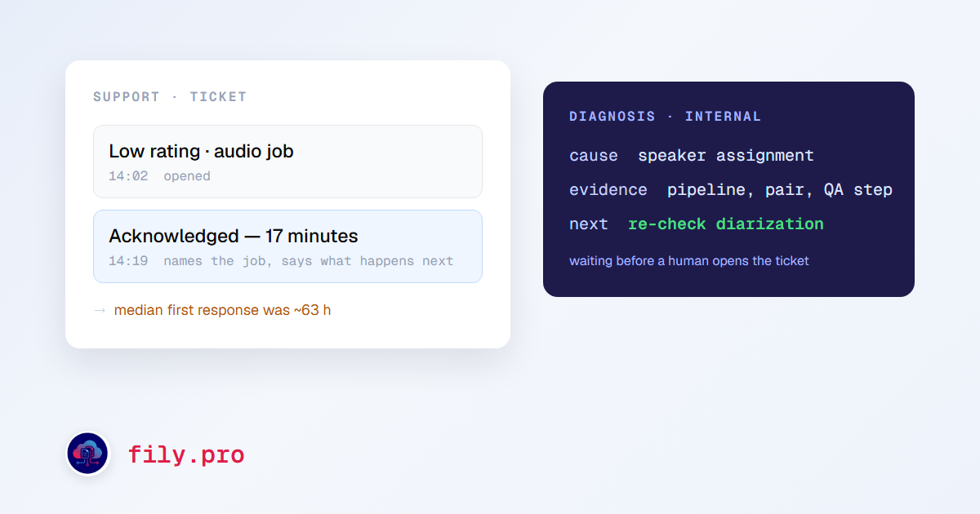The width and height of the screenshot is (980, 514).
Task: Select the 'Acknowledged — 17 minutes' card
Action: (x=287, y=246)
